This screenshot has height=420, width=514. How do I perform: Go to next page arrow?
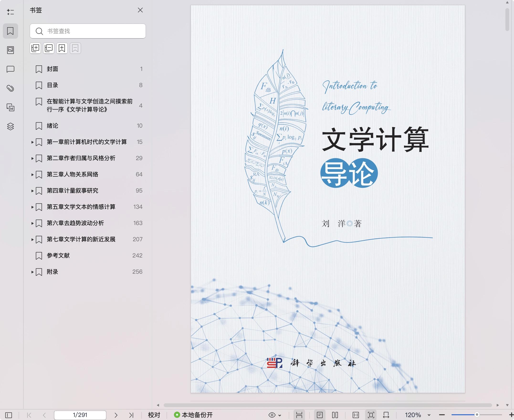[116, 415]
